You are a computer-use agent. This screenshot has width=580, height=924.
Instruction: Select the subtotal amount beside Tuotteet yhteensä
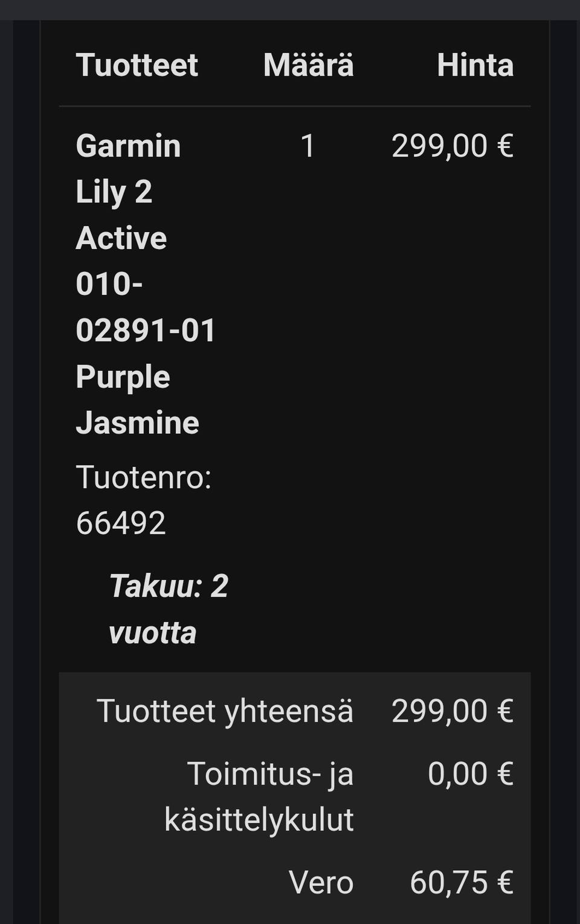click(452, 711)
